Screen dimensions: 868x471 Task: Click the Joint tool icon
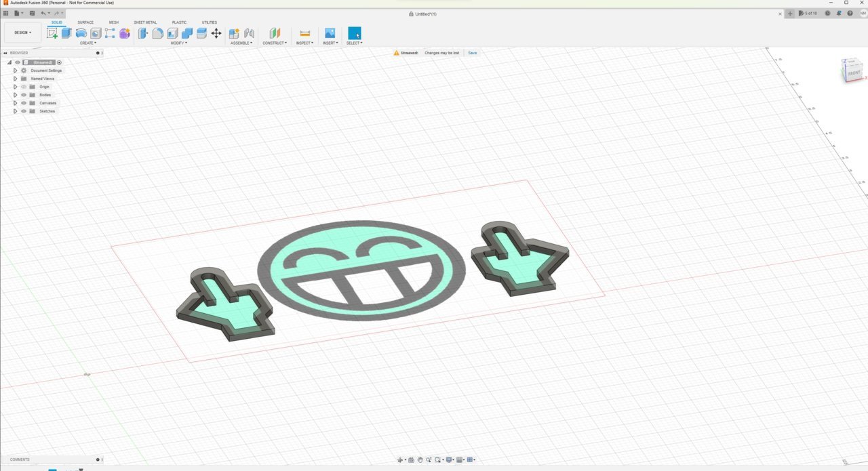pyautogui.click(x=249, y=33)
